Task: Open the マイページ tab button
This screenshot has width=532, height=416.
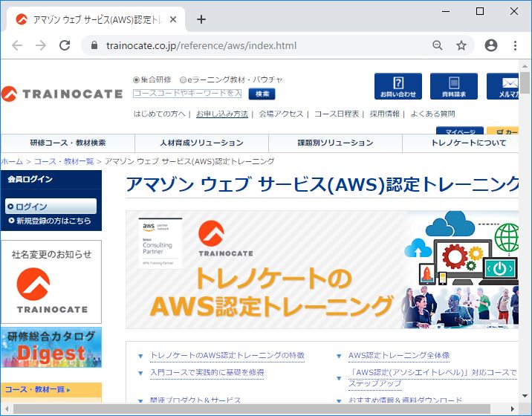Action: 460,131
